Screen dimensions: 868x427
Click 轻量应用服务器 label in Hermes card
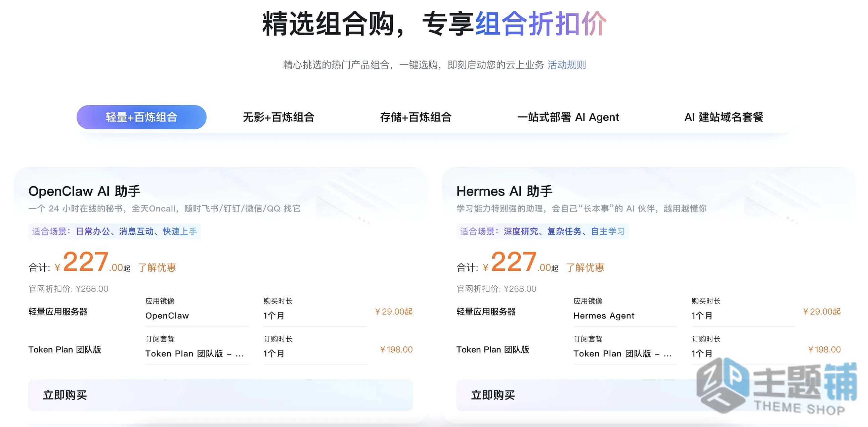coord(486,312)
